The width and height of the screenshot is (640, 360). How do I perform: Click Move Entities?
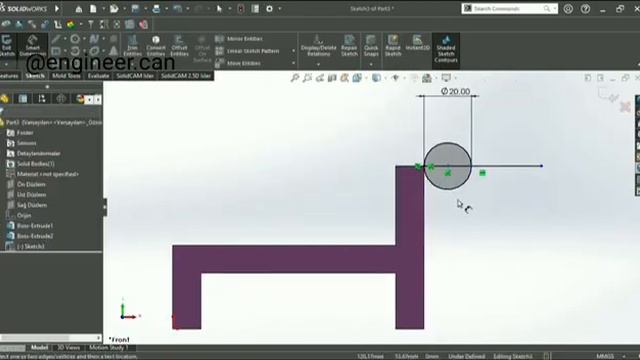(x=238, y=63)
